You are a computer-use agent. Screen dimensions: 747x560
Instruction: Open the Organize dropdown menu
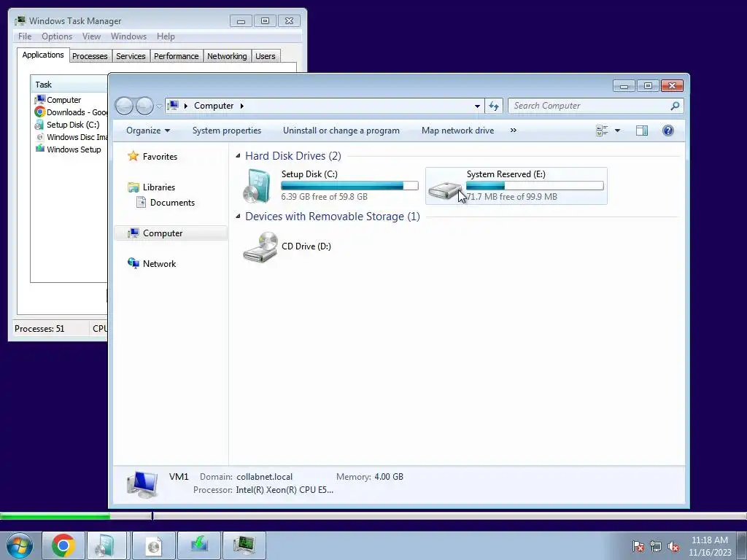click(147, 131)
